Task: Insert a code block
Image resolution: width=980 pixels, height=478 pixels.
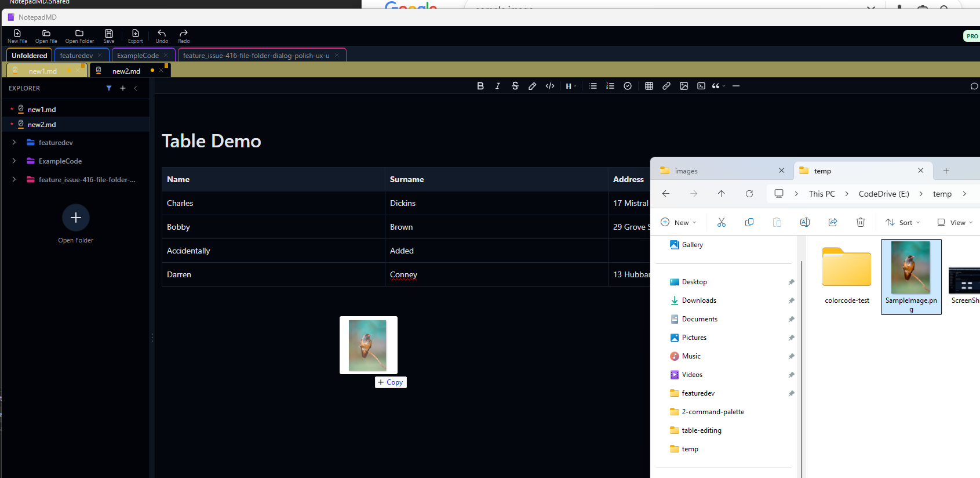Action: pos(701,86)
